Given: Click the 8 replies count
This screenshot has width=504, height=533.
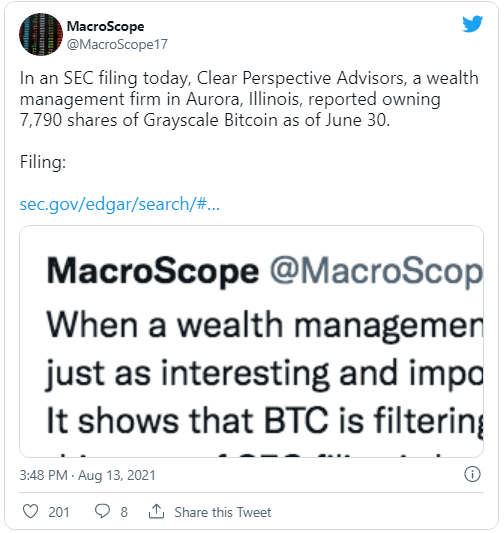Looking at the screenshot, I should pyautogui.click(x=124, y=512).
